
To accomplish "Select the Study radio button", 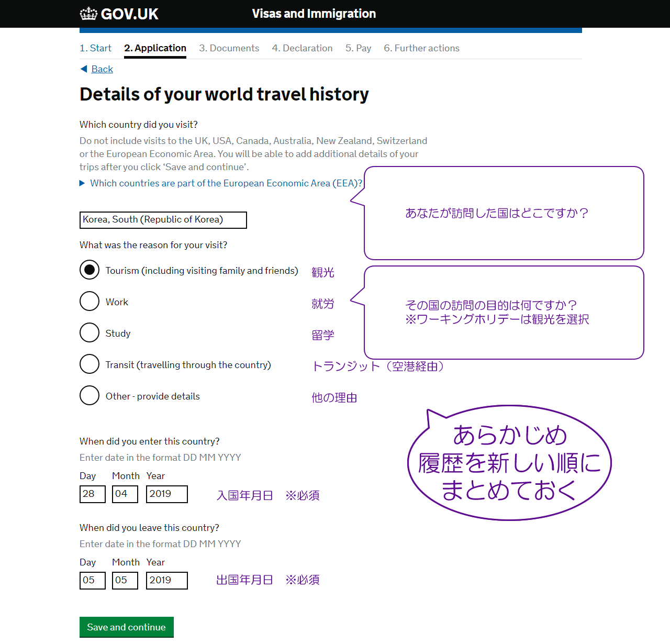I will [x=90, y=332].
